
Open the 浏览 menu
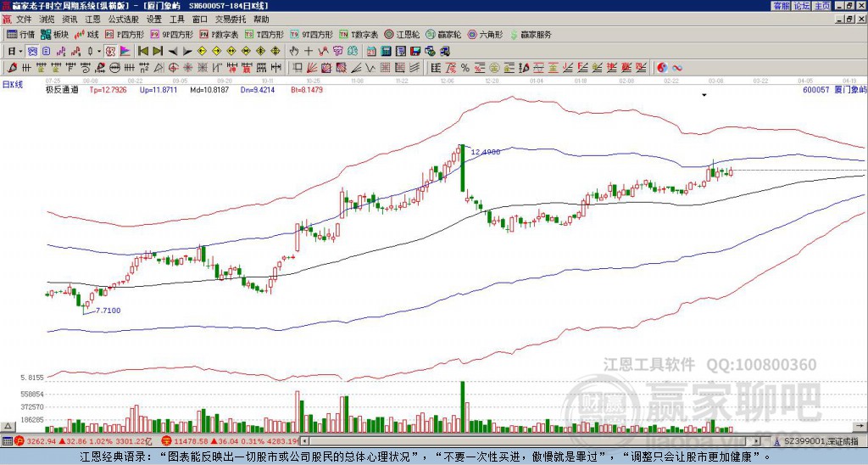[x=47, y=20]
